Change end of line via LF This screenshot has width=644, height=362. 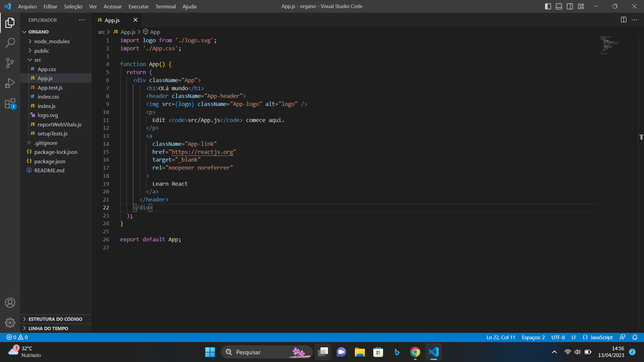coord(574,337)
